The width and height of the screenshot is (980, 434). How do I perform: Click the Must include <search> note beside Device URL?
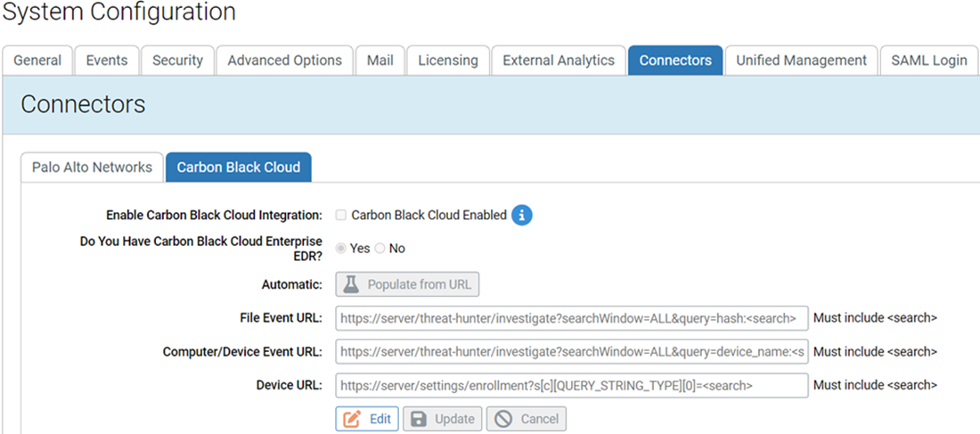[875, 385]
